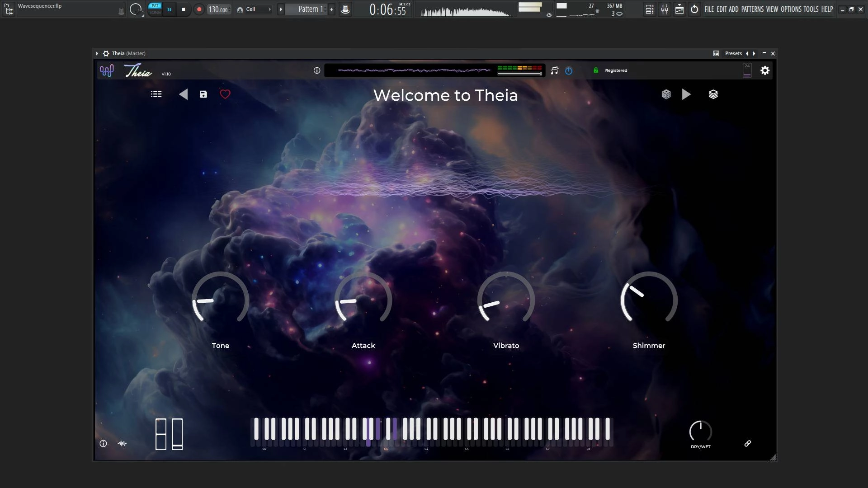Switch to PAT pattern mode
The width and height of the screenshot is (868, 488).
(155, 6)
